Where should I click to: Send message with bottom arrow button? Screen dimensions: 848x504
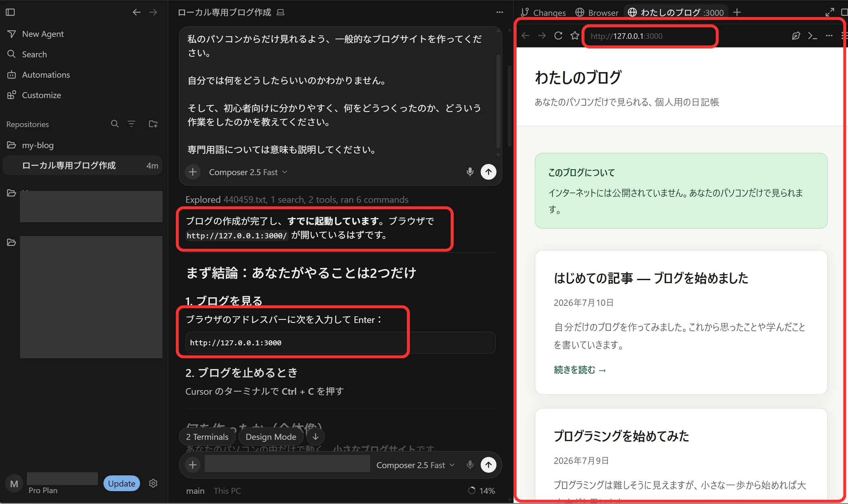coord(489,465)
